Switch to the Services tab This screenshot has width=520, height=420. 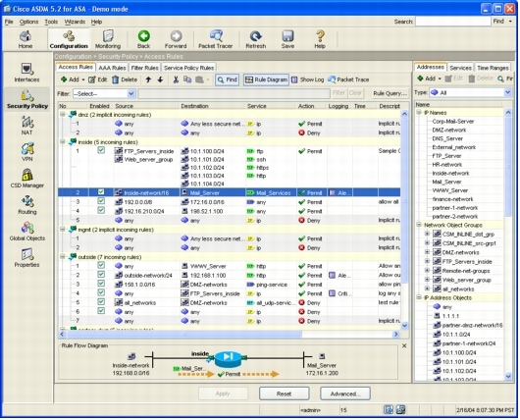tap(460, 68)
